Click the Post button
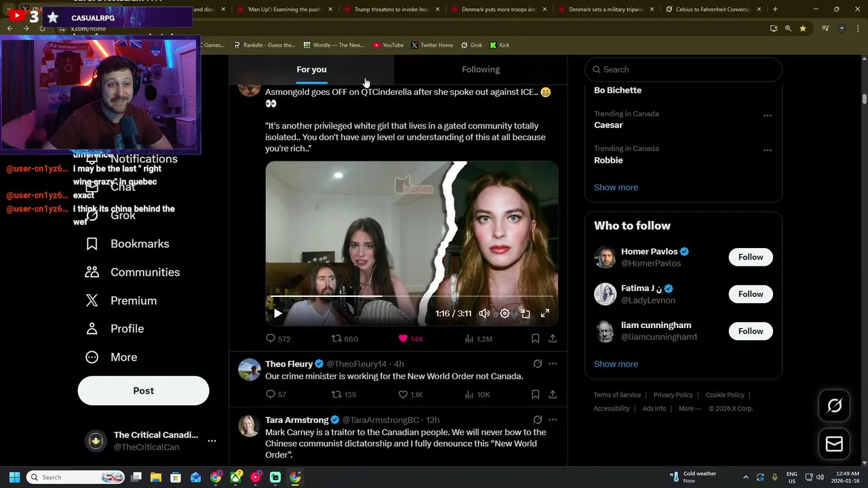Image resolution: width=868 pixels, height=488 pixels. 144,391
